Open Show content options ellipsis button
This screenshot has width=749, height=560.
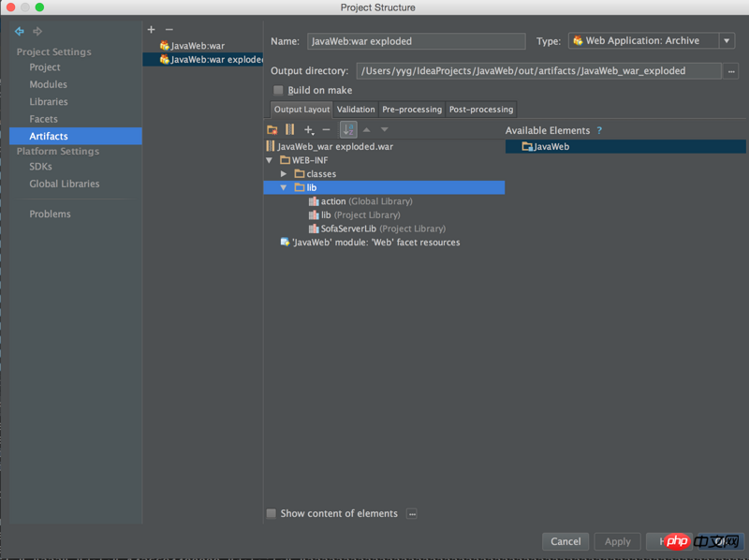point(412,514)
